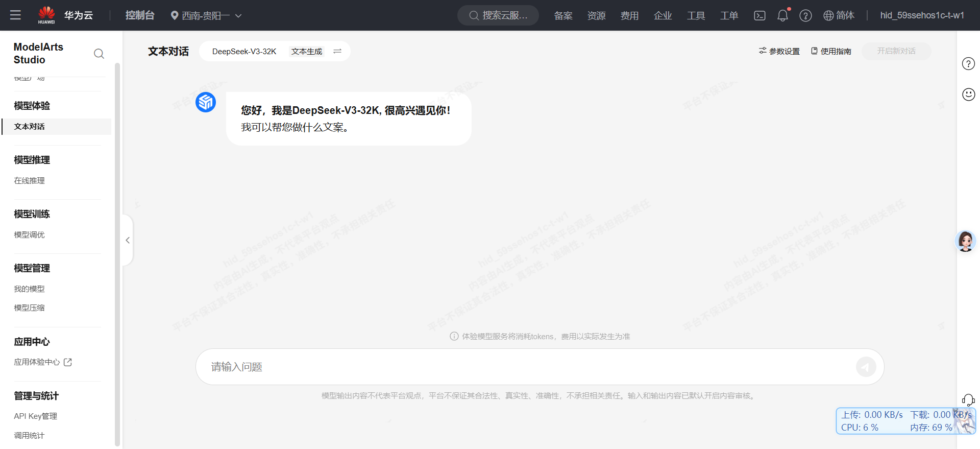980x449 pixels.
Task: Switch language via 简体 globe
Action: (x=839, y=16)
